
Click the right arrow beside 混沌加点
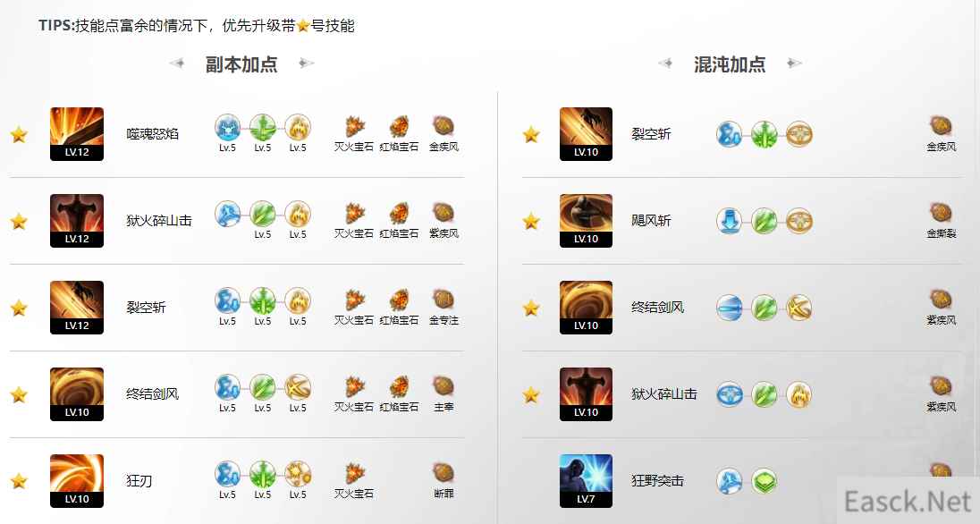(x=794, y=63)
